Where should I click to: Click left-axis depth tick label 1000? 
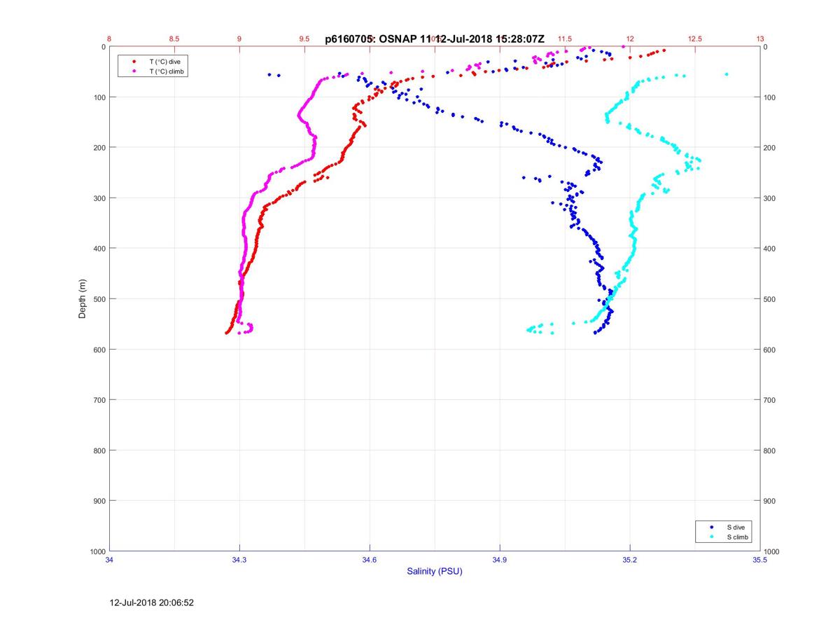[x=97, y=551]
